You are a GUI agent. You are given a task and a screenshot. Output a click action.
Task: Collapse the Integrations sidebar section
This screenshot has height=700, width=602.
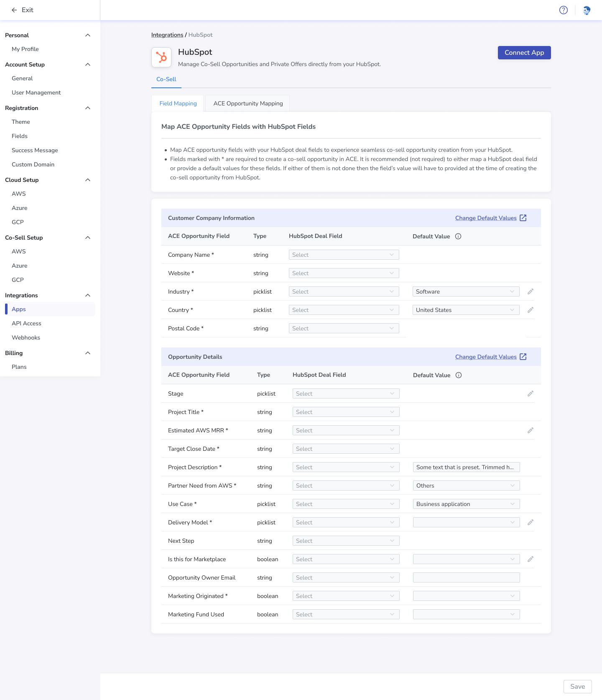[x=88, y=295]
